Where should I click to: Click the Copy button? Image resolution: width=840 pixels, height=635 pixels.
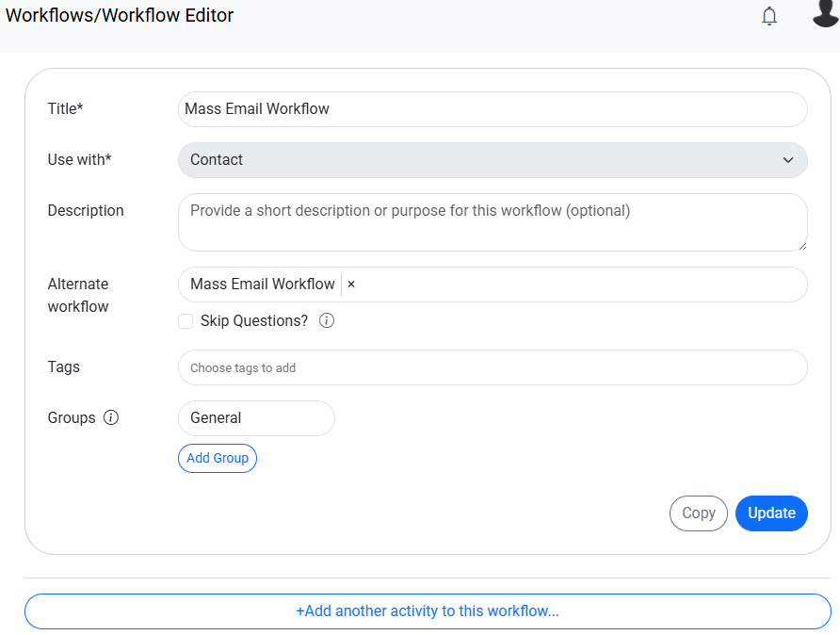pyautogui.click(x=698, y=513)
